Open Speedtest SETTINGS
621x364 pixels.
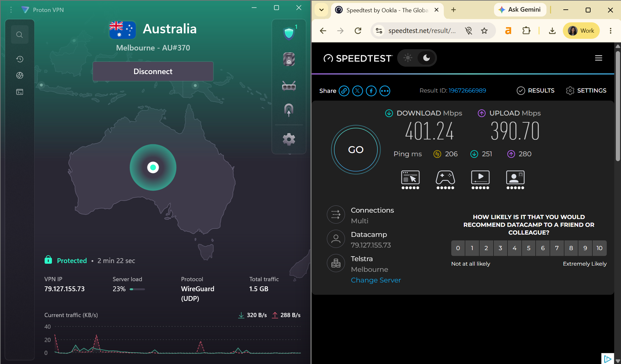tap(586, 91)
